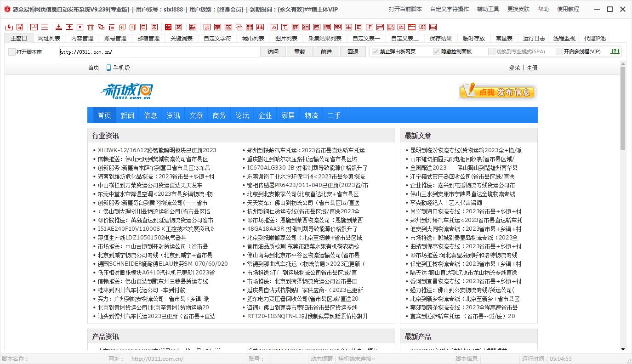Open the 更换皮肤 menu
The width and height of the screenshot is (632, 364).
(518, 9)
